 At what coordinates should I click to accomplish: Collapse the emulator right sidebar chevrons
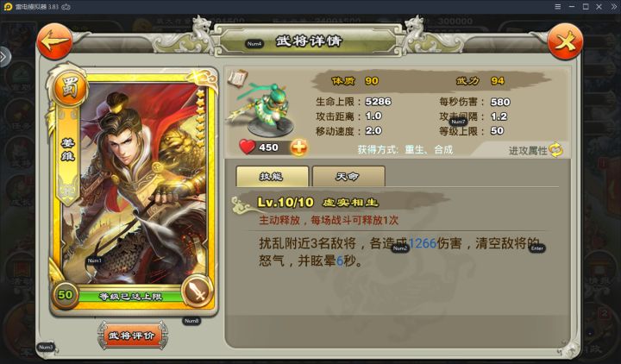(x=613, y=7)
